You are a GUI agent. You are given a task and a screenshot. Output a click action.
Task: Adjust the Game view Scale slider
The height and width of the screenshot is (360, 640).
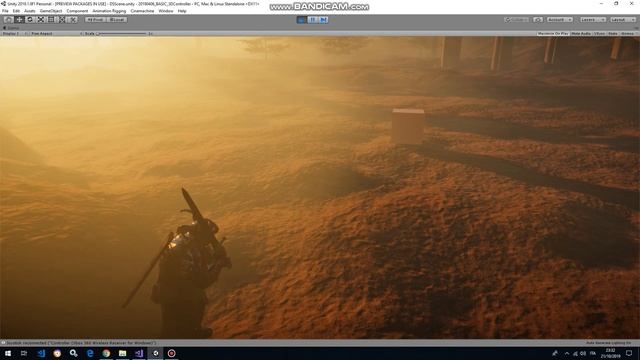(x=122, y=33)
